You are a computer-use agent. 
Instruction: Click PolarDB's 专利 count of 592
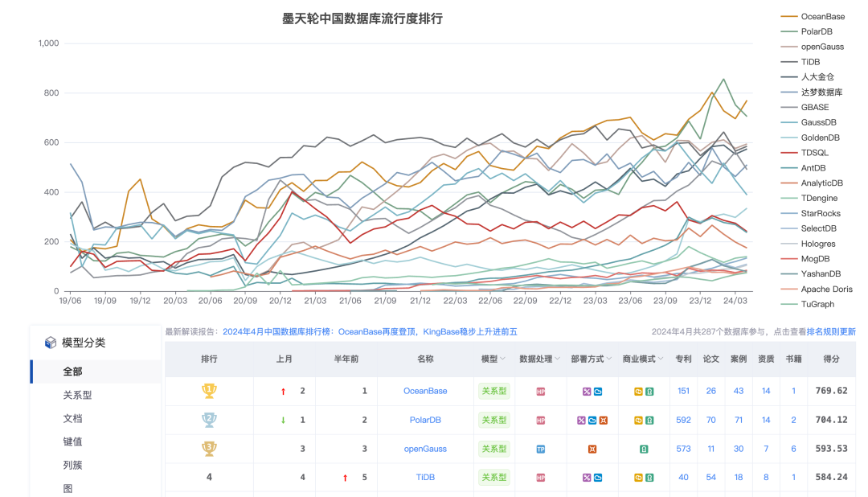tap(683, 420)
